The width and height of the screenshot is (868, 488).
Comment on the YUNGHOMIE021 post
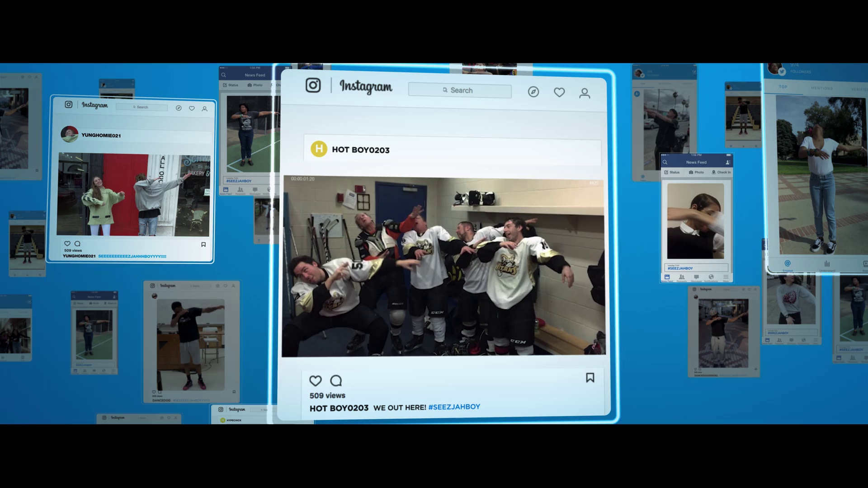77,244
